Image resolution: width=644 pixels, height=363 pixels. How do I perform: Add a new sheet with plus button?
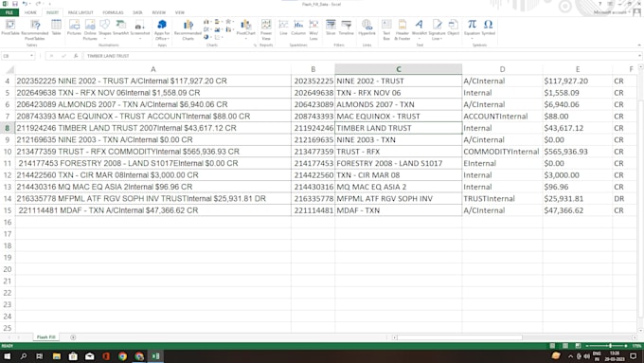tap(73, 337)
